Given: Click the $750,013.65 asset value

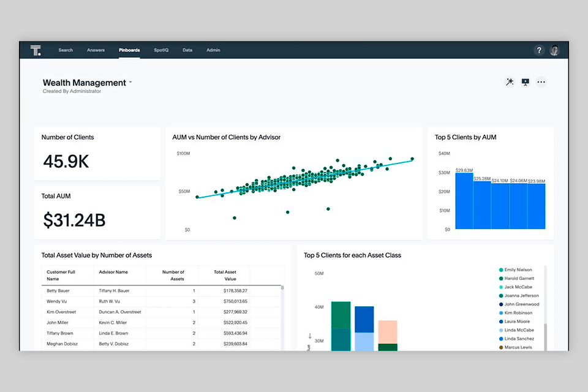Looking at the screenshot, I should [x=235, y=301].
